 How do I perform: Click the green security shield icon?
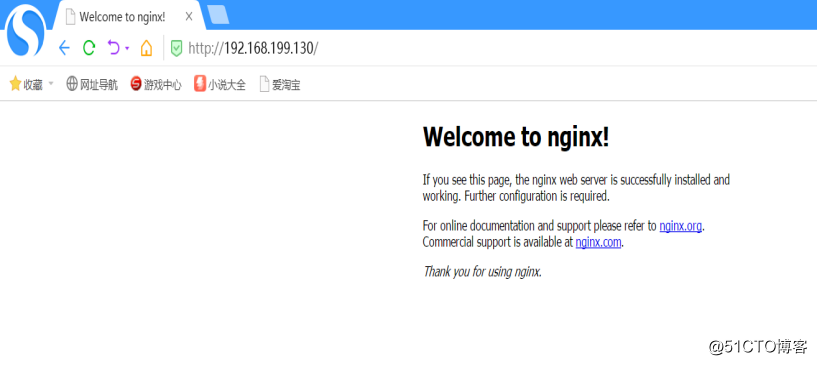point(177,48)
